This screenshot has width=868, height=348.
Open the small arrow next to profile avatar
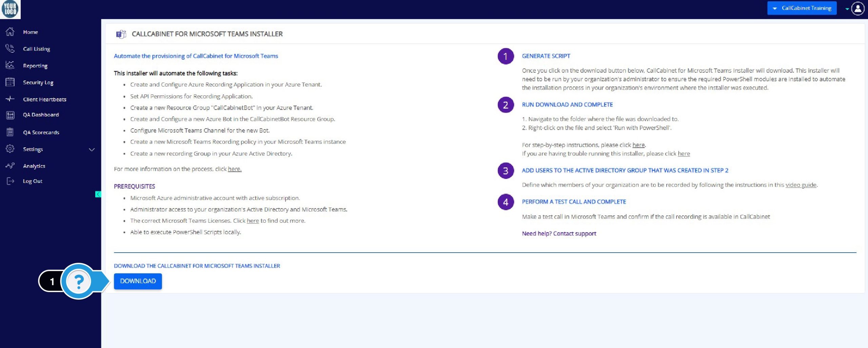click(847, 9)
